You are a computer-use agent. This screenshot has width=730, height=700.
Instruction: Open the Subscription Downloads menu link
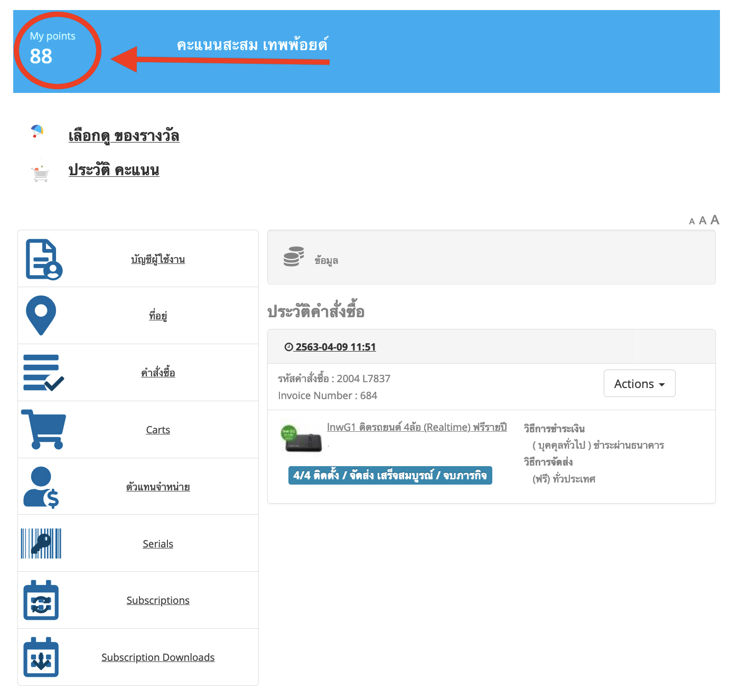pos(158,657)
